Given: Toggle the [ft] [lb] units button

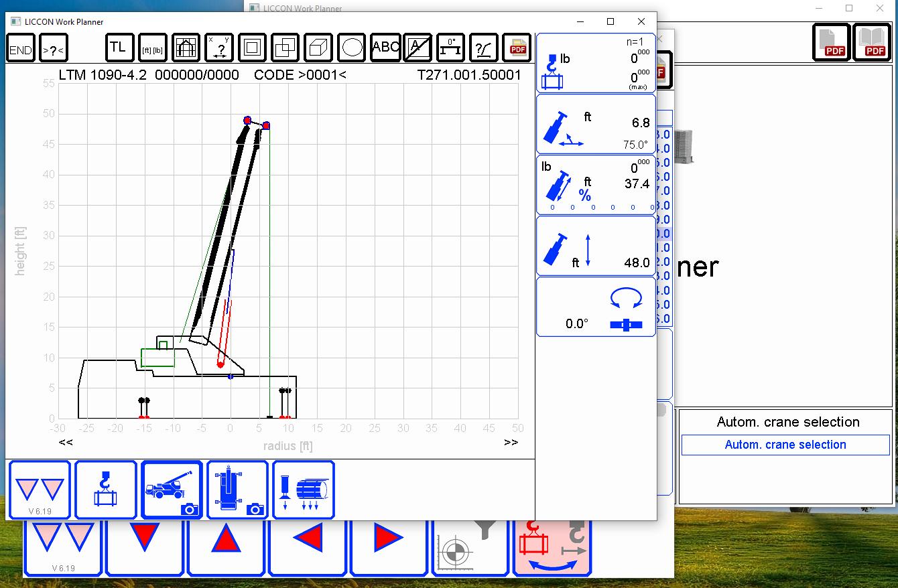Looking at the screenshot, I should (153, 48).
